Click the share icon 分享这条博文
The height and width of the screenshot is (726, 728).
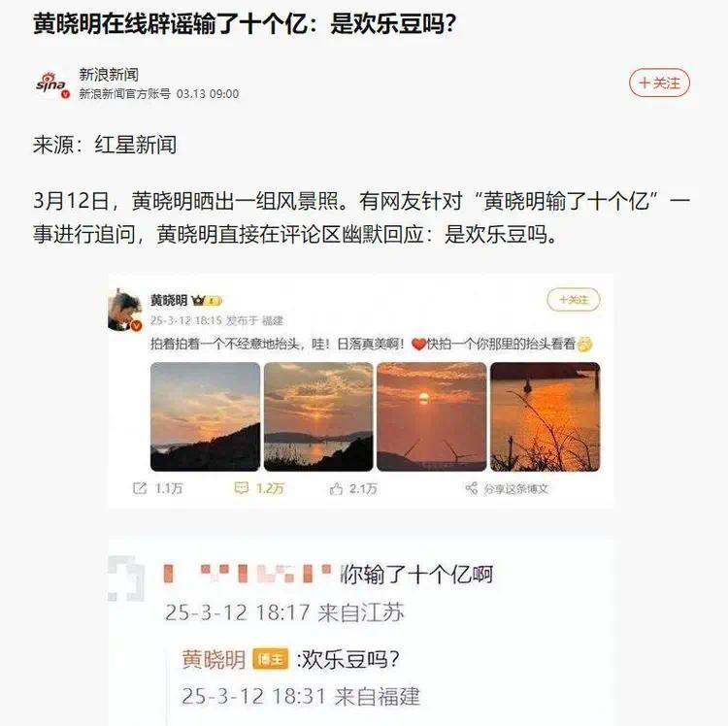(471, 488)
